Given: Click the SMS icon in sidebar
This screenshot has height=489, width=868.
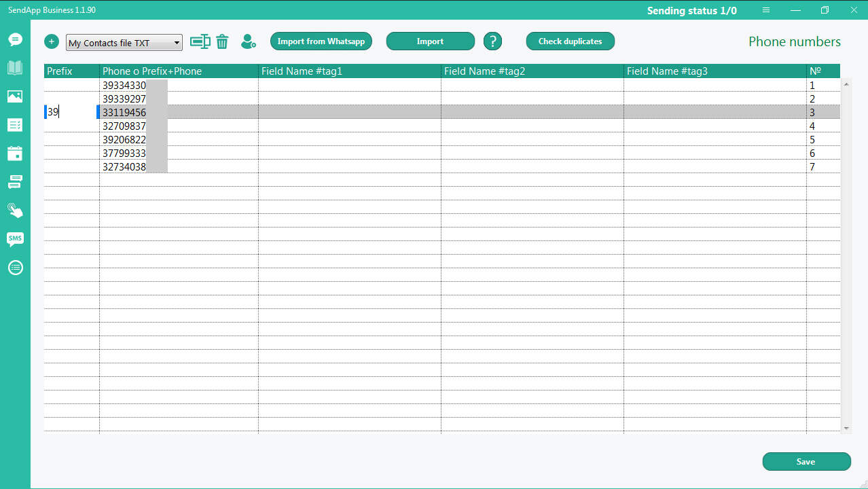Looking at the screenshot, I should coord(15,238).
